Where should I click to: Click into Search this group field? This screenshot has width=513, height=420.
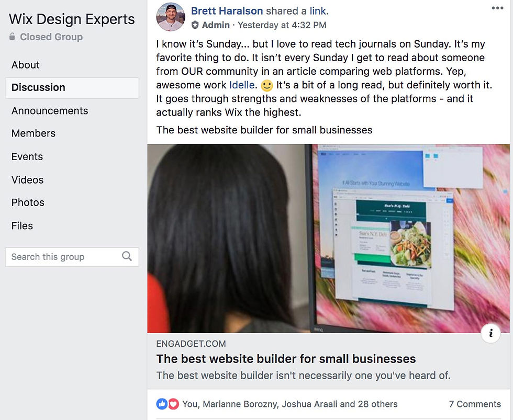[x=72, y=257]
